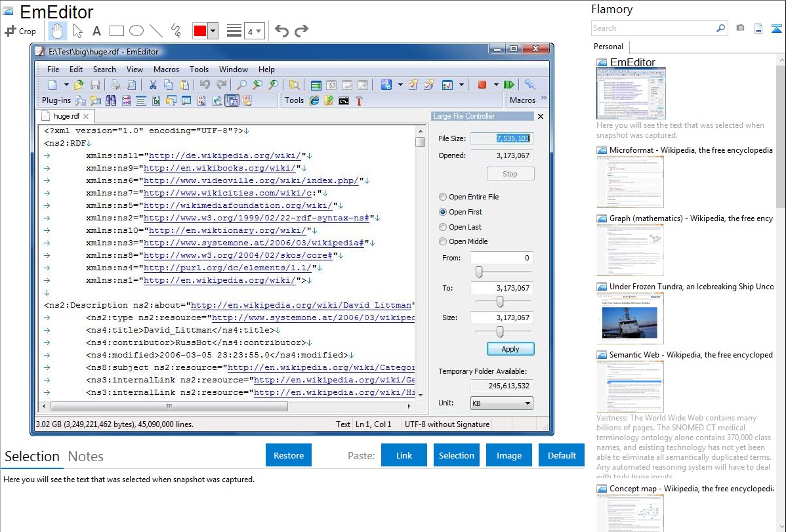Viewport: 786px width, 532px height.
Task: Open the Unit KB combo box
Action: pos(501,403)
